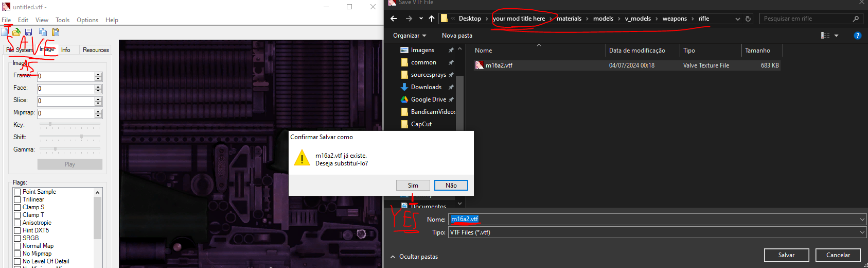Open Downloads in the sidebar

click(426, 87)
